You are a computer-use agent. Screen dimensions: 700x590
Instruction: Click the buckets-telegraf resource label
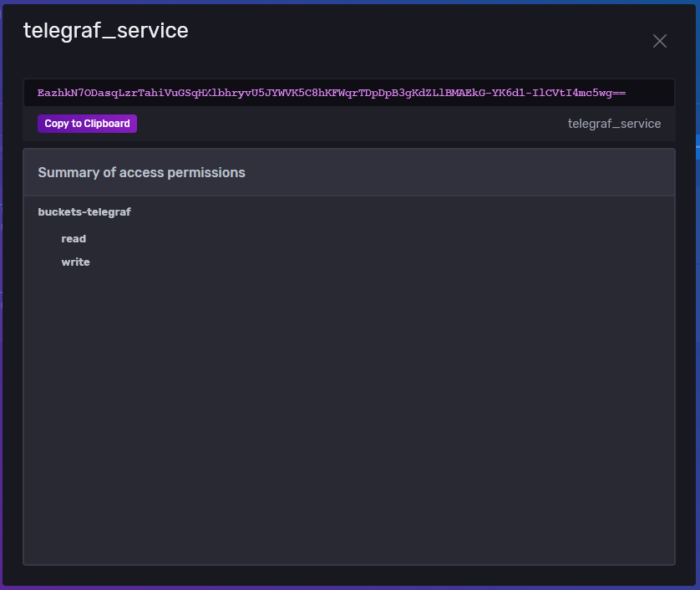pos(84,211)
